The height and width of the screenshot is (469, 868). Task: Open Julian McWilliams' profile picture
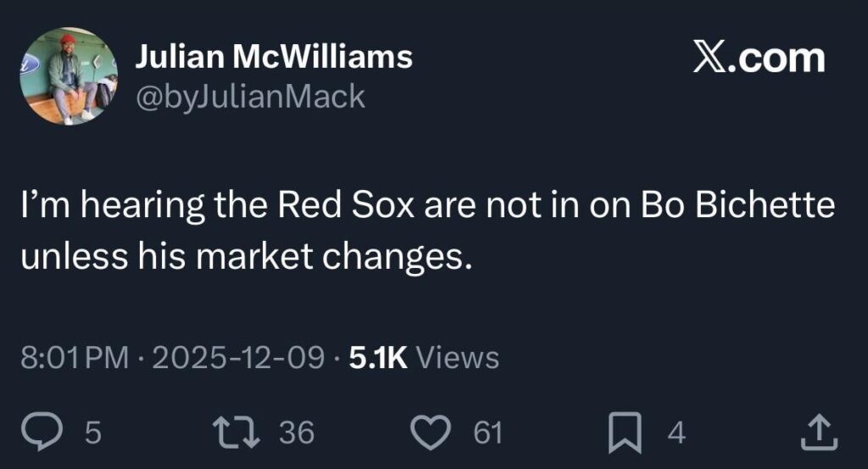click(69, 76)
